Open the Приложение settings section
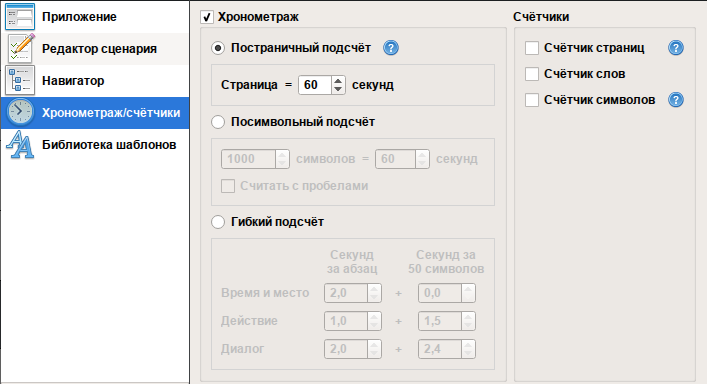The height and width of the screenshot is (384, 707). (95, 17)
